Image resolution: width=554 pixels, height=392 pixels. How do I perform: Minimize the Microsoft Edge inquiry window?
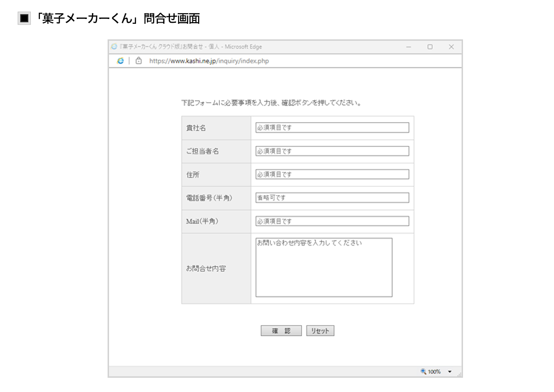click(409, 47)
